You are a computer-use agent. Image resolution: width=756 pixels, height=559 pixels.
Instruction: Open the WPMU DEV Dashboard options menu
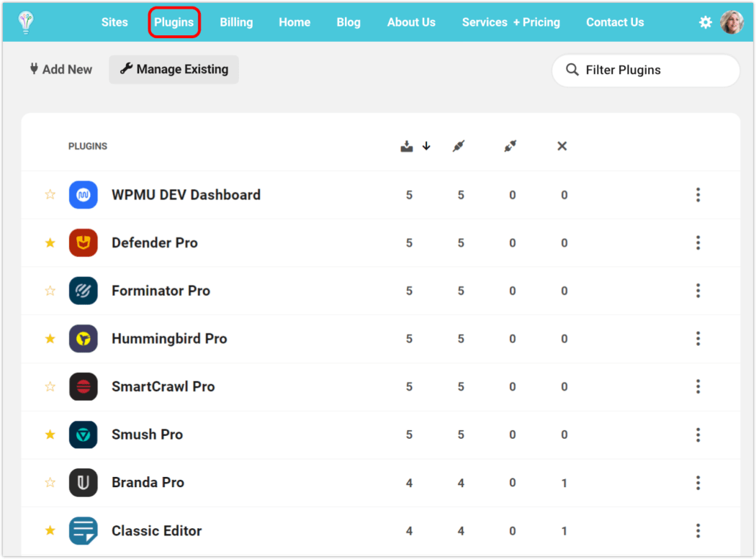(698, 195)
